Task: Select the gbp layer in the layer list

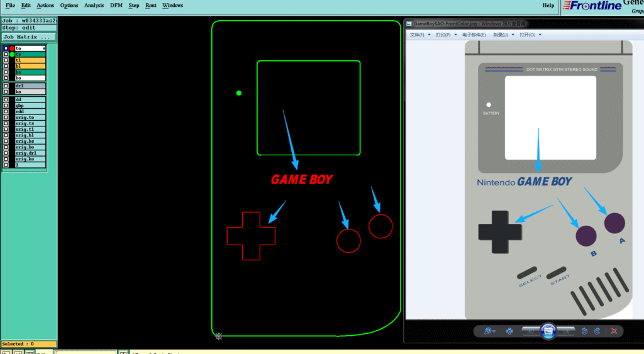Action: [30, 106]
